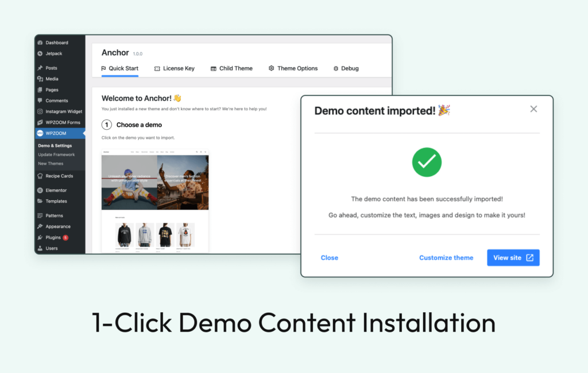Open the Theme Options tab
This screenshot has height=373, width=588.
293,69
